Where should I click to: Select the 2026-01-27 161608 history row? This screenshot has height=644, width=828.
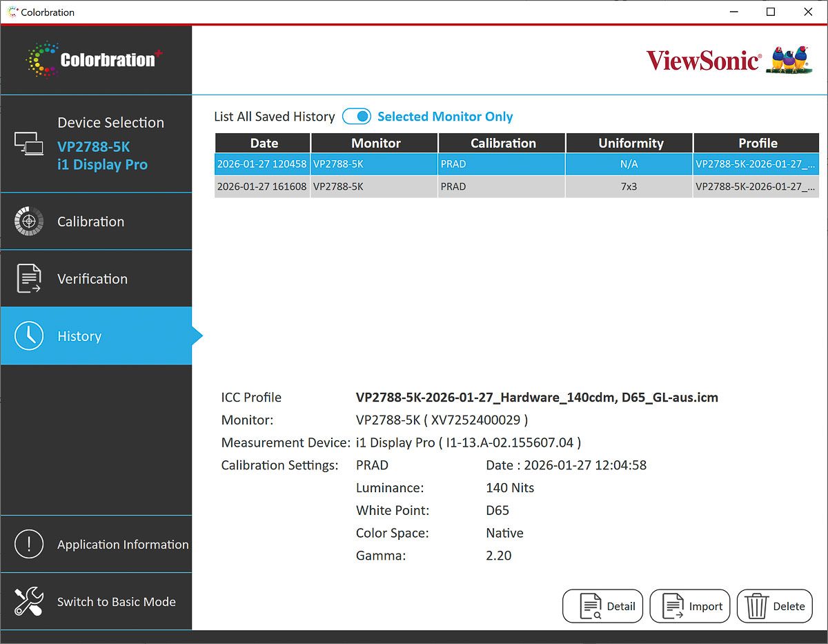coord(262,186)
